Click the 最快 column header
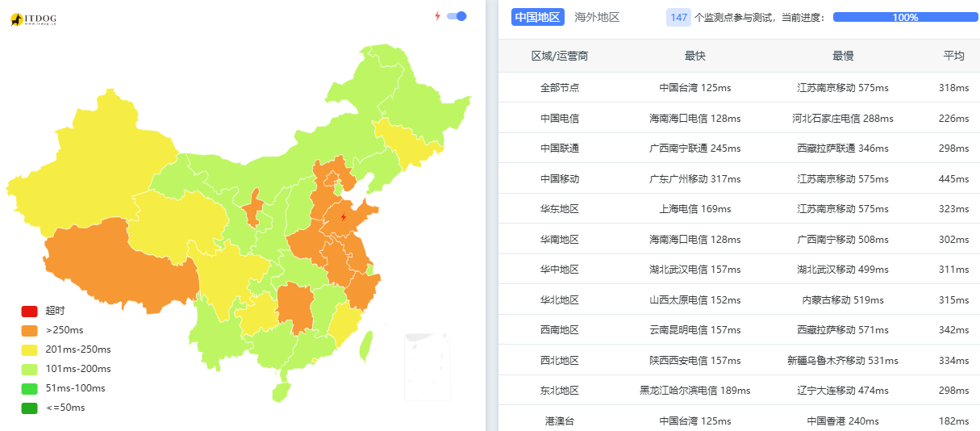980x431 pixels. (694, 56)
